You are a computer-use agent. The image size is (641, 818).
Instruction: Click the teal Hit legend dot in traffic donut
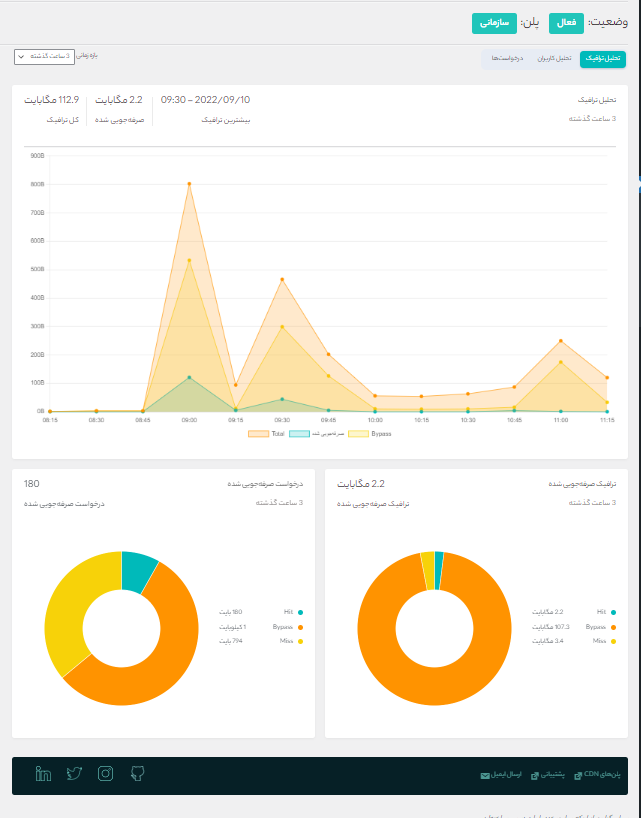click(612, 612)
